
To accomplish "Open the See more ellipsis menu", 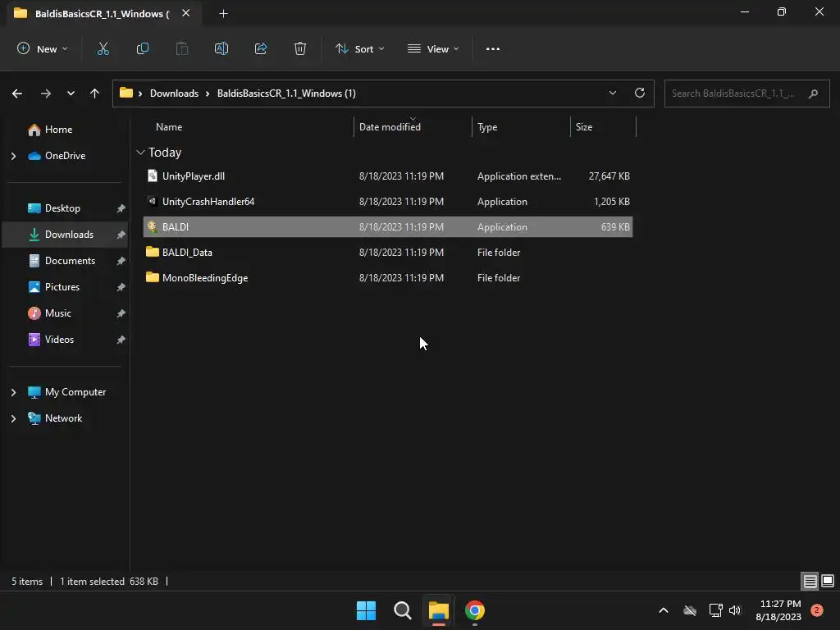I will 493,48.
